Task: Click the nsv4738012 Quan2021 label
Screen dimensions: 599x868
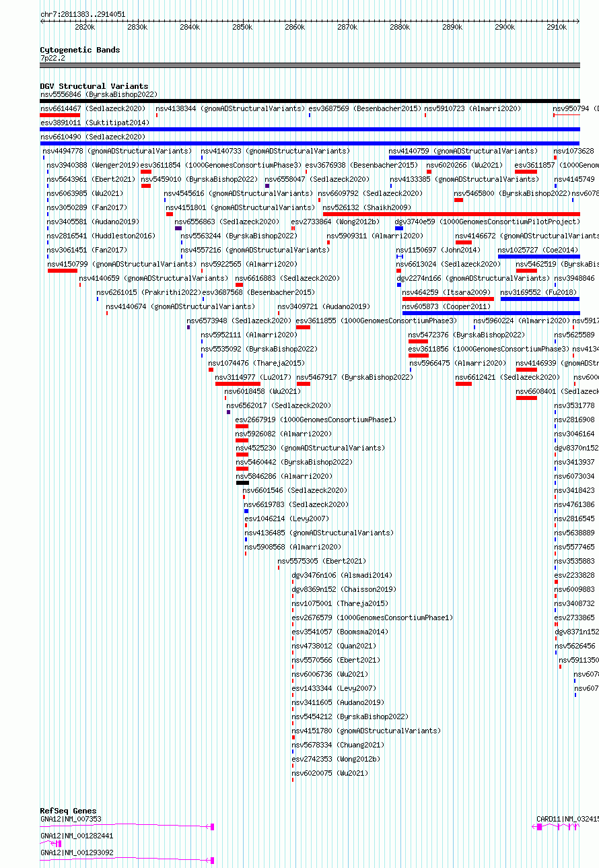Action: click(334, 646)
